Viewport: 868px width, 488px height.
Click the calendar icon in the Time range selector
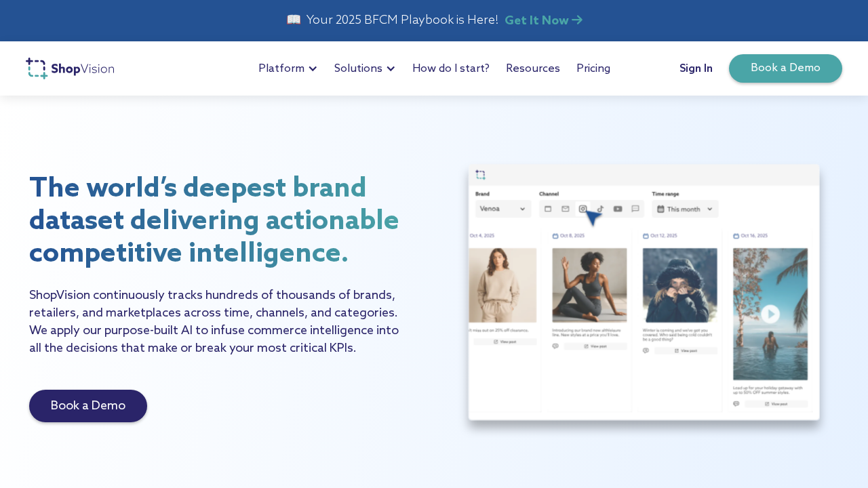tap(661, 209)
